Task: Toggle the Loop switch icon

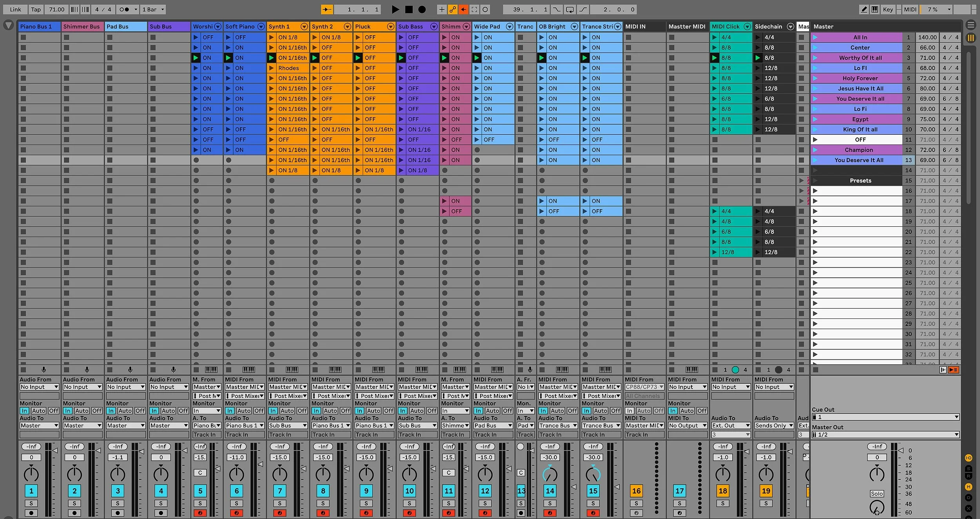Action: pyautogui.click(x=570, y=9)
